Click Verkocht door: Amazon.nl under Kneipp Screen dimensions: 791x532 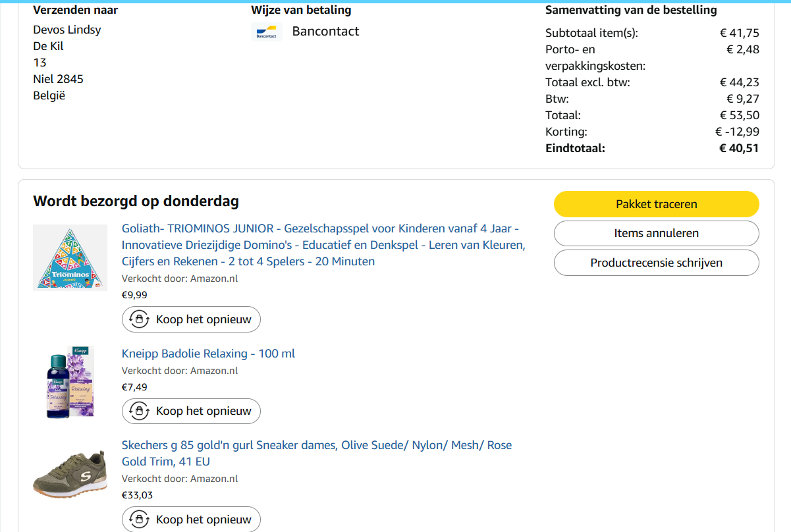180,371
